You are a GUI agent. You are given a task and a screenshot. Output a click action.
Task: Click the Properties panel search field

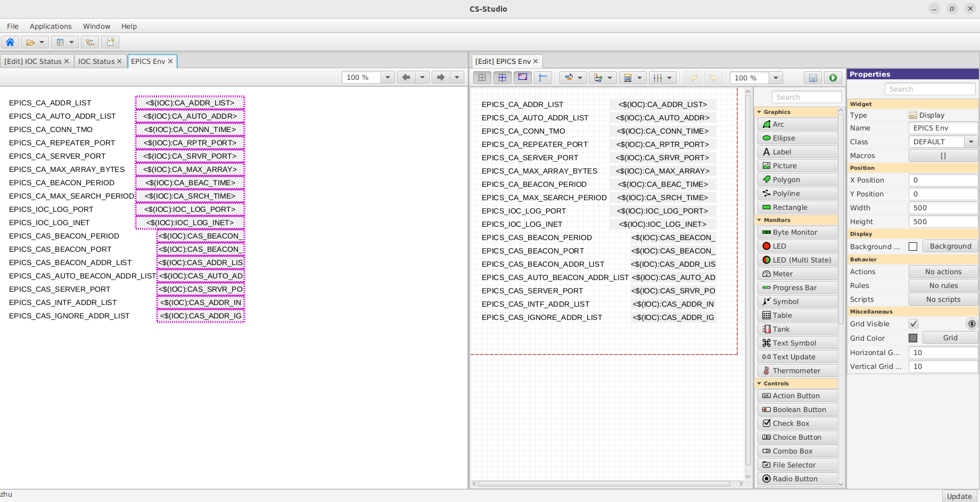pyautogui.click(x=929, y=89)
